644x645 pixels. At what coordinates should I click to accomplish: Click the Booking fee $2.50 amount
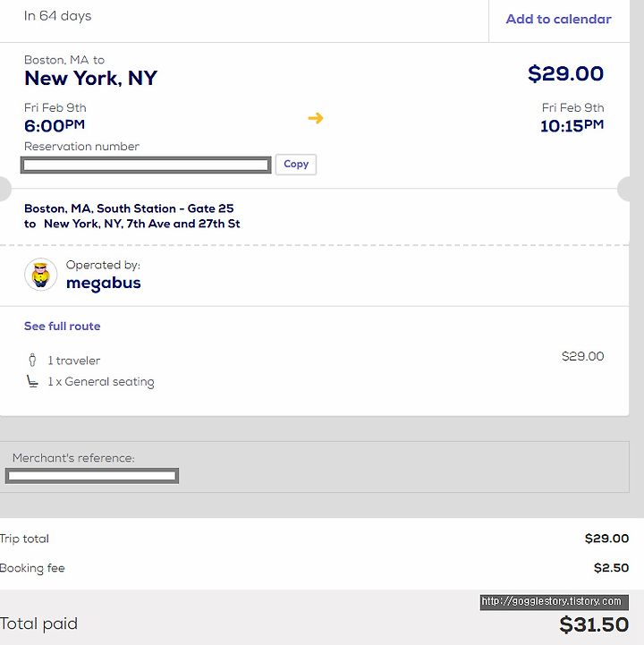click(612, 568)
